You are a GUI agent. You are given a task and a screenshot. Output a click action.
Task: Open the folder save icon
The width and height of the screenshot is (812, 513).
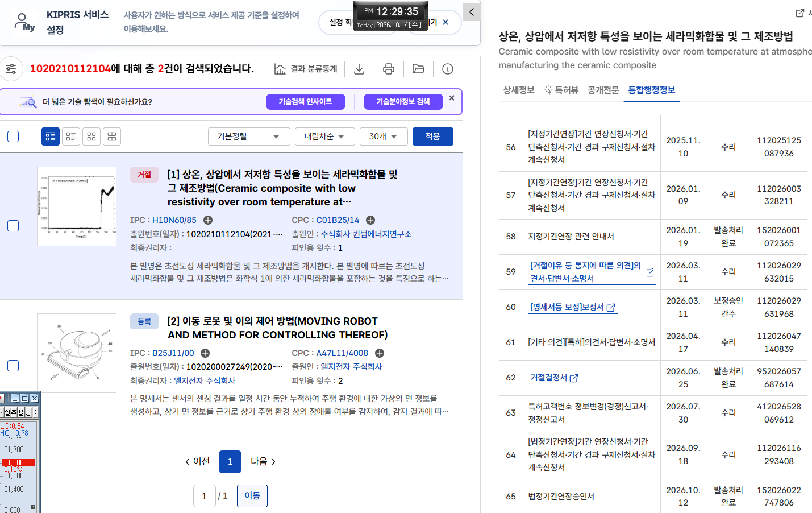click(418, 69)
